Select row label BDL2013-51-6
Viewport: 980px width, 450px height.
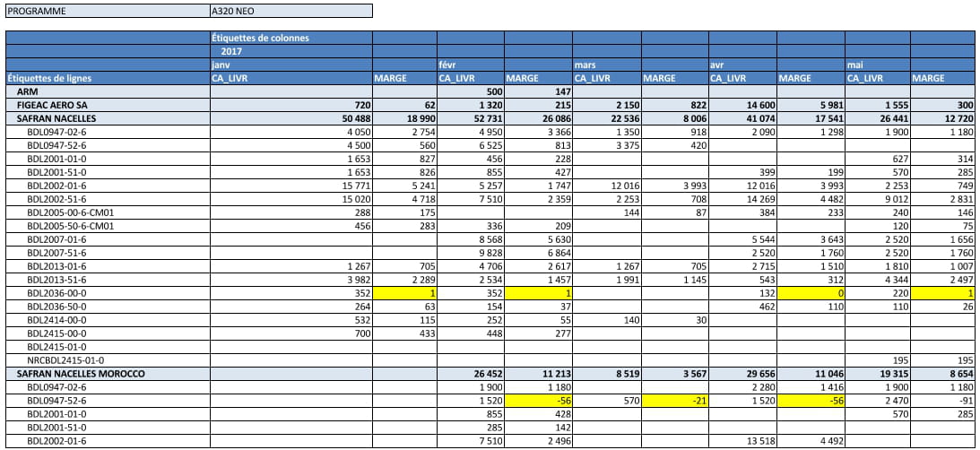[108, 279]
